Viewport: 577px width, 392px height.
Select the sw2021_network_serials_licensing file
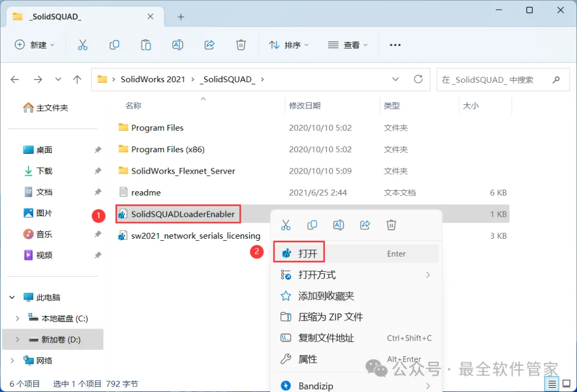coord(196,236)
